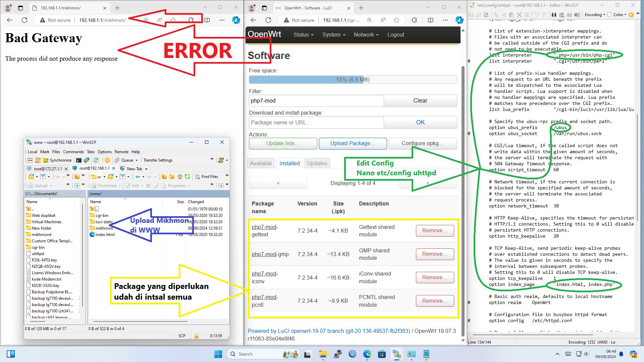Open the Remote menu in WinSCP
This screenshot has width=644, height=362.
[x=121, y=152]
